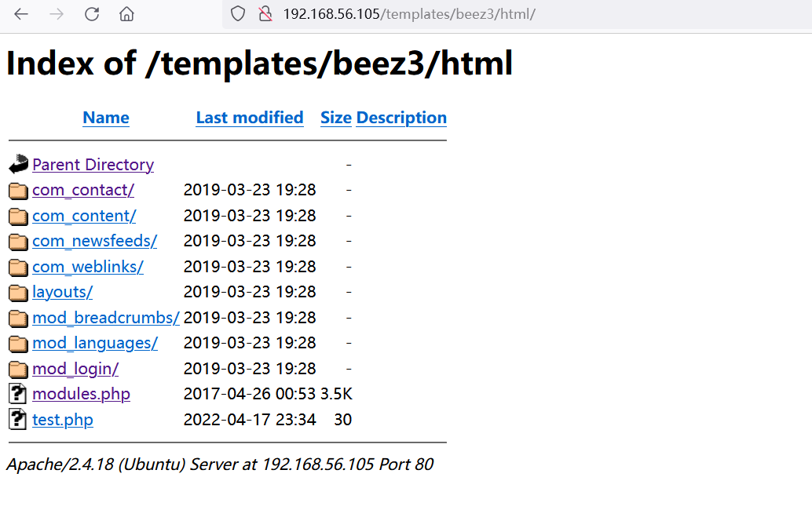Click the browser forward arrow
Viewport: 812px width, 510px height.
[57, 14]
